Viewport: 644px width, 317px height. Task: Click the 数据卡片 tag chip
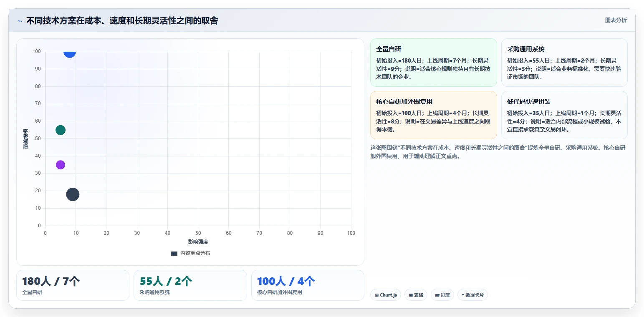[472, 295]
